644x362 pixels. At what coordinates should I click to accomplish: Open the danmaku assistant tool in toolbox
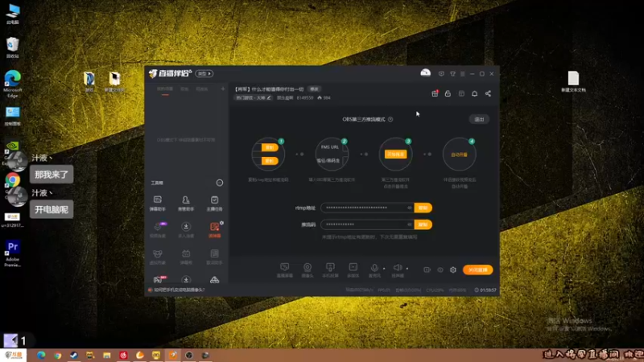(x=157, y=203)
